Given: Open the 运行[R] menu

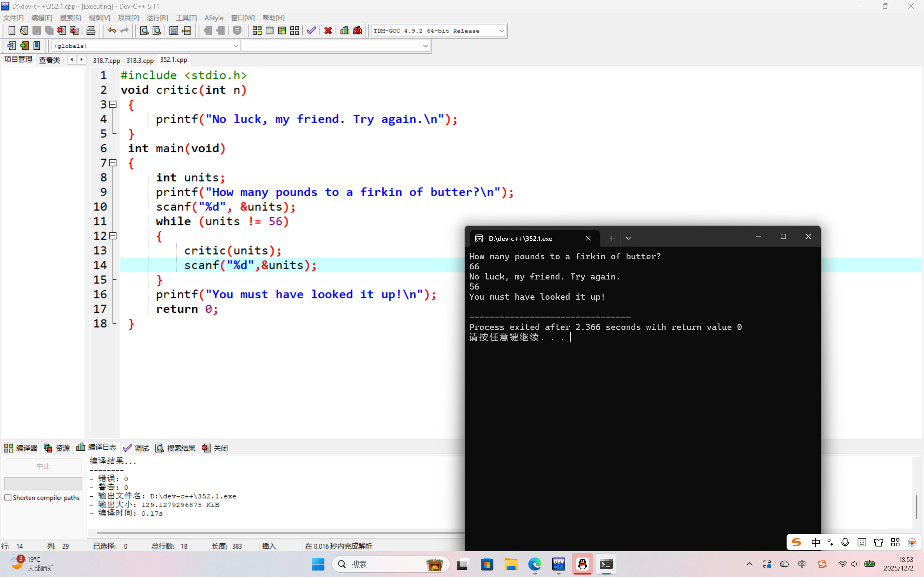Looking at the screenshot, I should tap(157, 18).
